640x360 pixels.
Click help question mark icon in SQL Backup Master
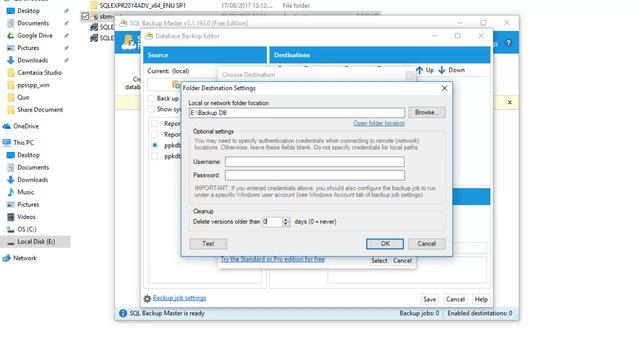508,43
